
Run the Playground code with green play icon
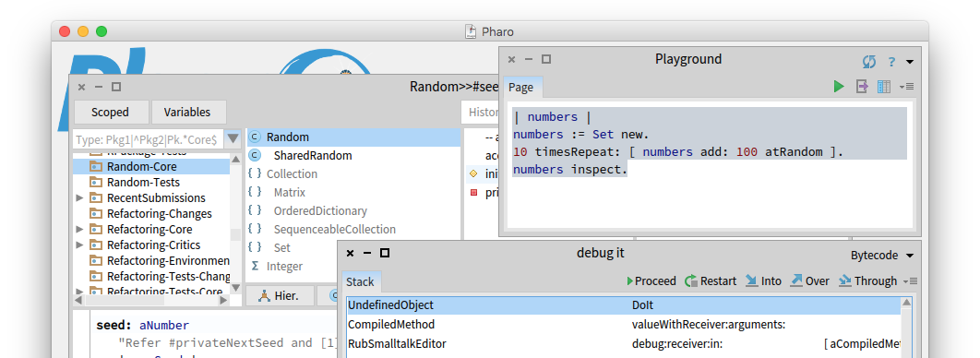(x=839, y=87)
